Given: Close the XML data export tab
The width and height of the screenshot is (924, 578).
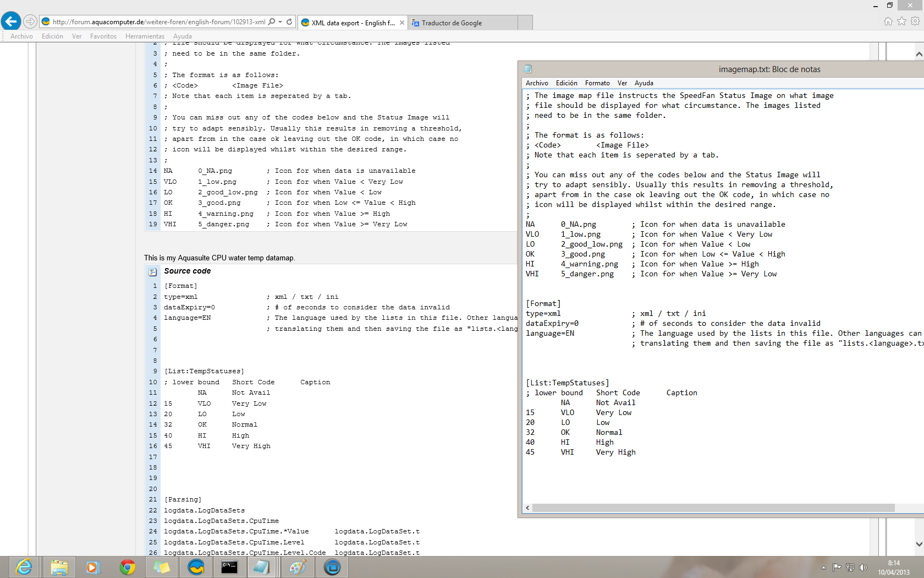Looking at the screenshot, I should (402, 23).
